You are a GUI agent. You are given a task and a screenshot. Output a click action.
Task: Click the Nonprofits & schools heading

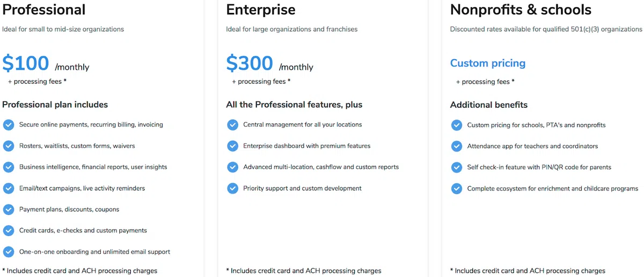tap(521, 10)
